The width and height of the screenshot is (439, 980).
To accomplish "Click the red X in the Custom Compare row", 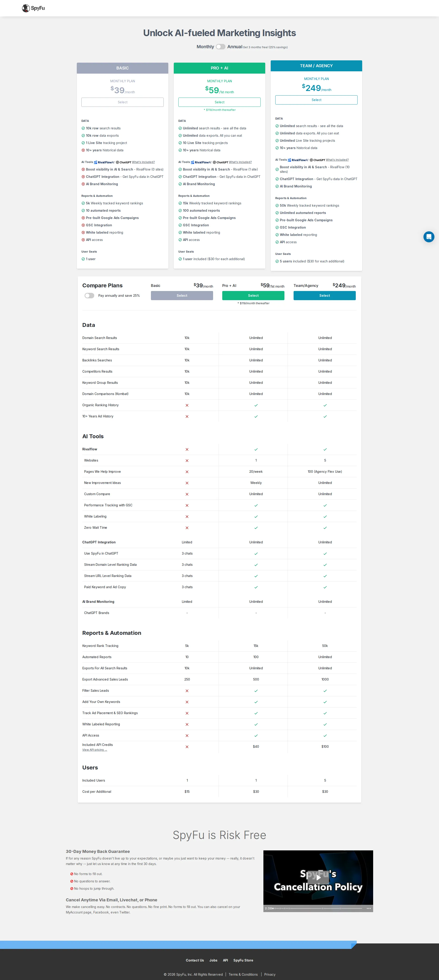I will 187,494.
